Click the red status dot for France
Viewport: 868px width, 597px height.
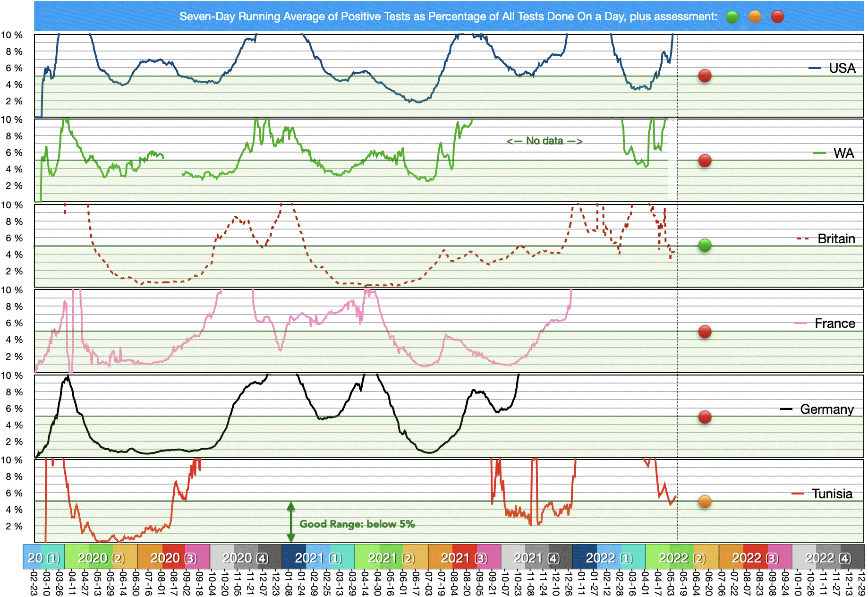click(x=705, y=332)
